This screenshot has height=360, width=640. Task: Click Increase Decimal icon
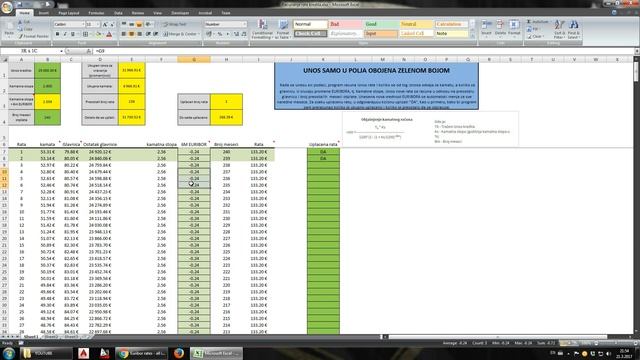236,34
